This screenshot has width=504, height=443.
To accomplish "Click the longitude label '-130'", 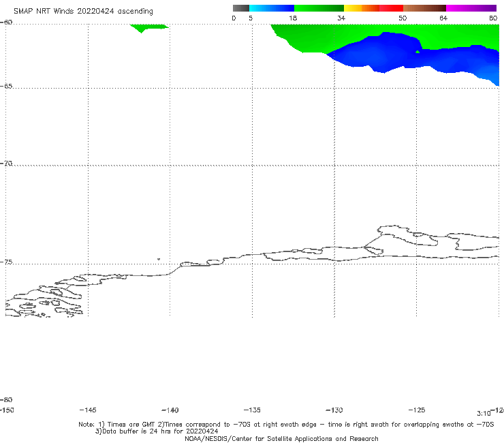I will [334, 410].
